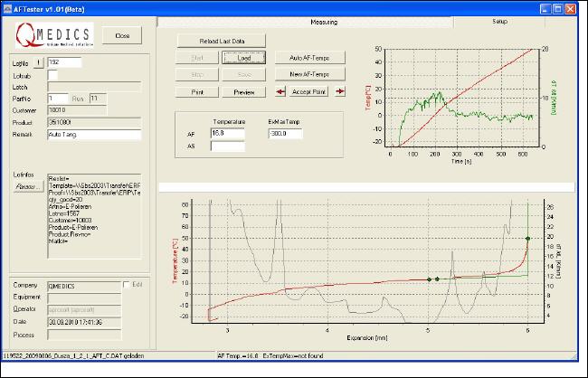Image resolution: width=588 pixels, height=378 pixels.
Task: Click New AF-Temps button
Action: click(x=308, y=74)
